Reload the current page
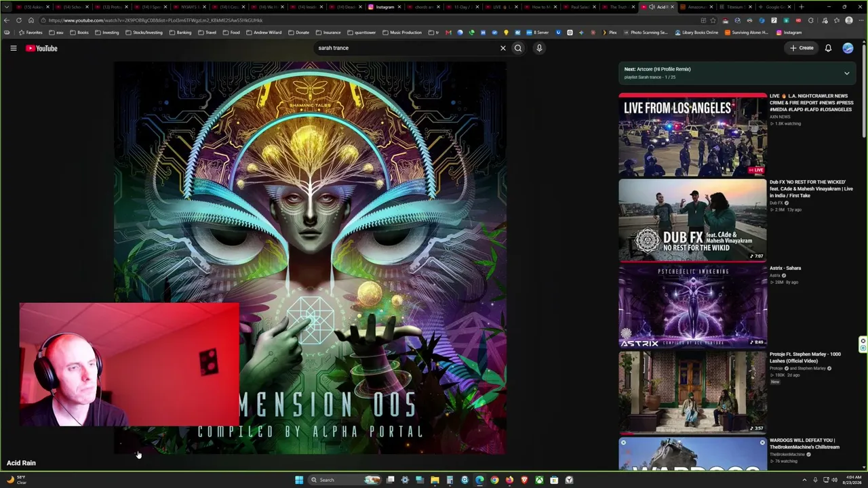The height and width of the screenshot is (488, 868). 20,20
